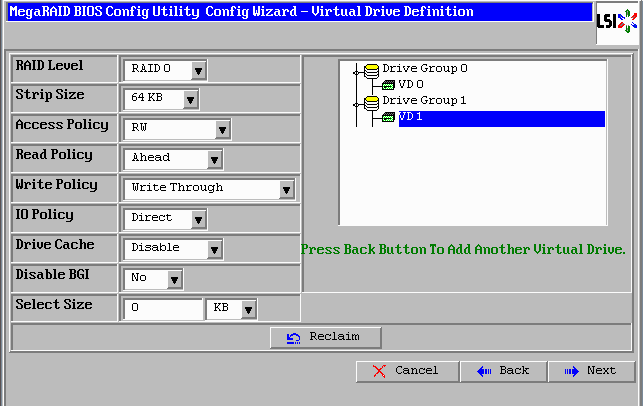Open the Strip Size dropdown
The width and height of the screenshot is (644, 406).
tap(190, 100)
